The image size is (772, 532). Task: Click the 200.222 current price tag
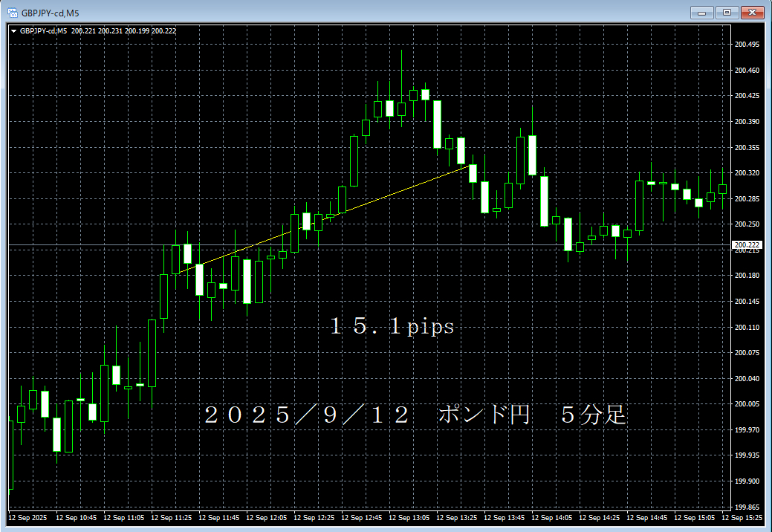746,244
